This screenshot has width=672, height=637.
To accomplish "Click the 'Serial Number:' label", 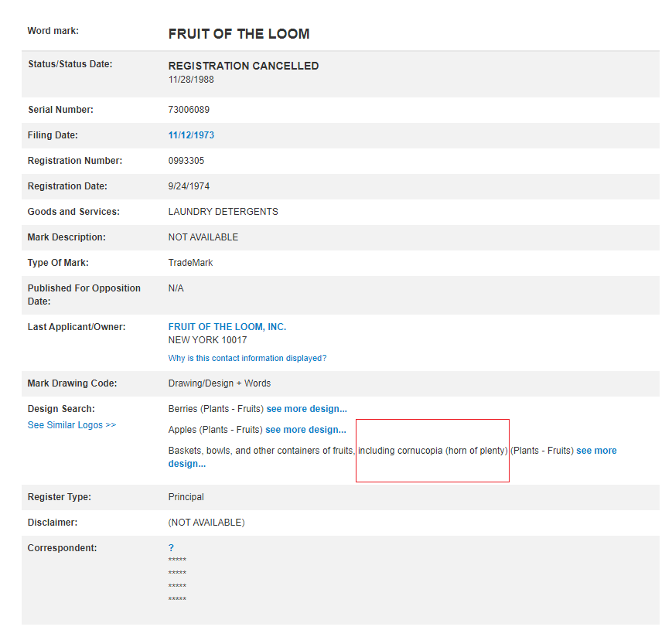I will [x=60, y=110].
